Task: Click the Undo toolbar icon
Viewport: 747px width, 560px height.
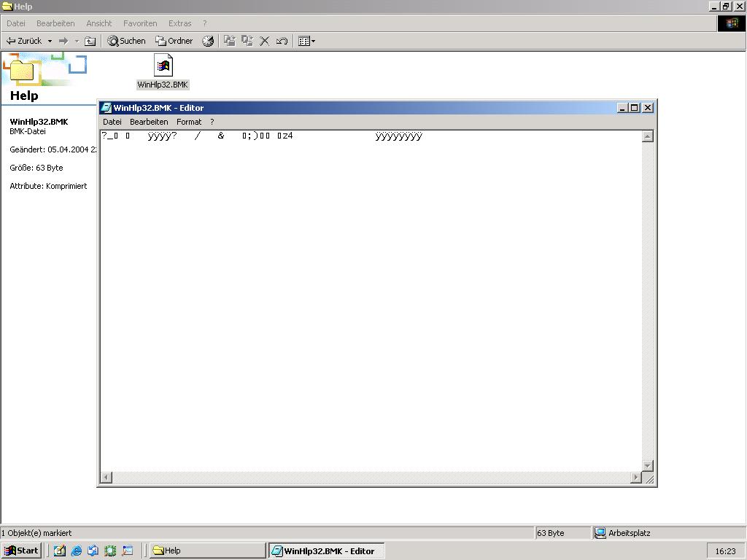Action: (282, 42)
